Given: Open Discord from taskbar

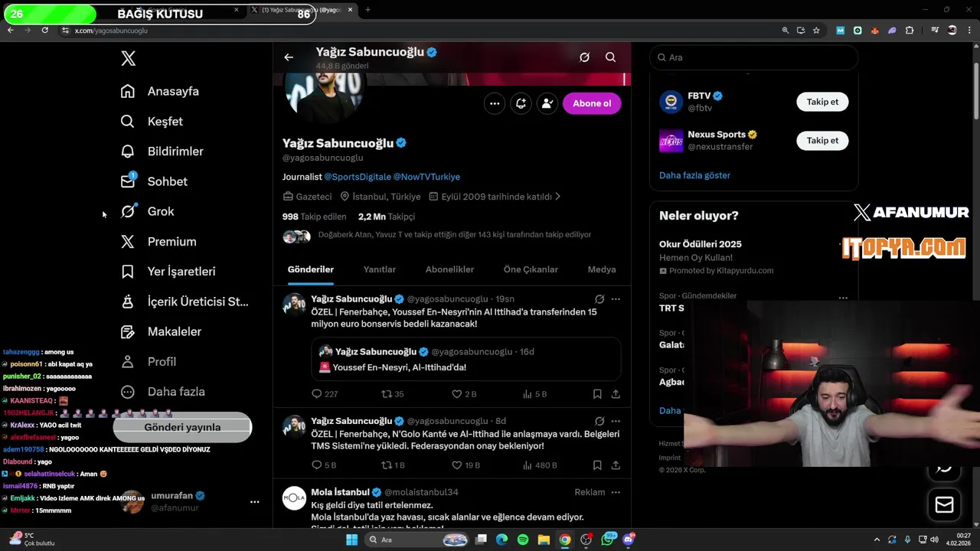Looking at the screenshot, I should point(629,540).
